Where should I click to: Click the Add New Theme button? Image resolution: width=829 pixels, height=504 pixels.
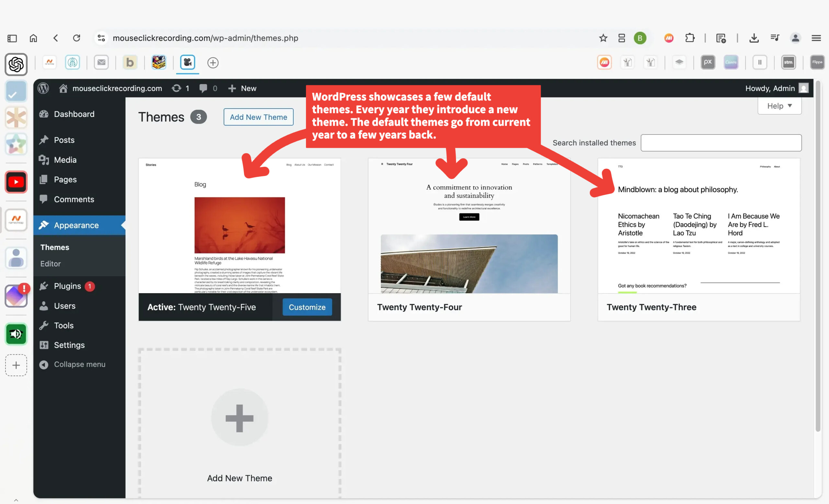pyautogui.click(x=258, y=117)
